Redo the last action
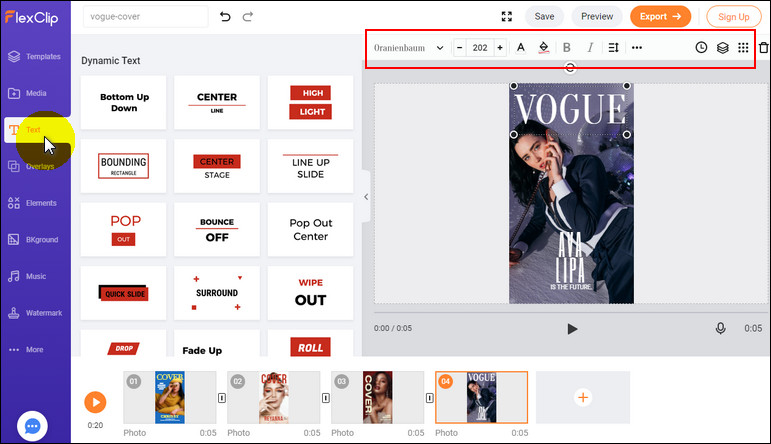Screen dimensions: 771x444 [248, 17]
